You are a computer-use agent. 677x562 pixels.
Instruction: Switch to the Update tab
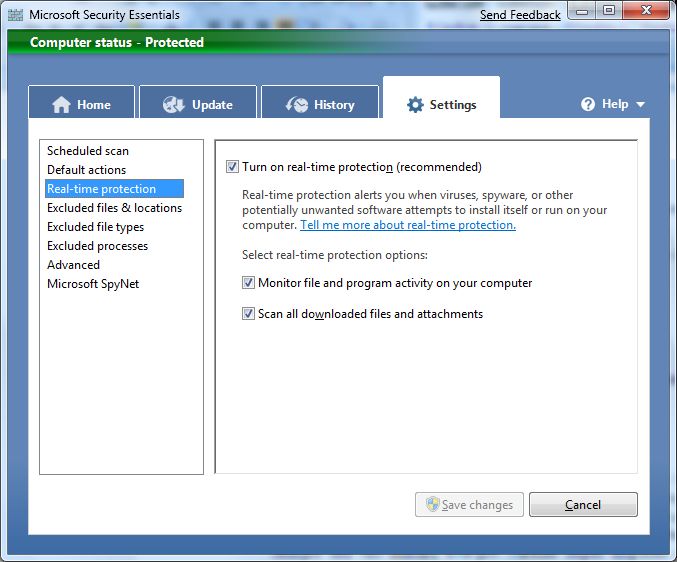198,102
